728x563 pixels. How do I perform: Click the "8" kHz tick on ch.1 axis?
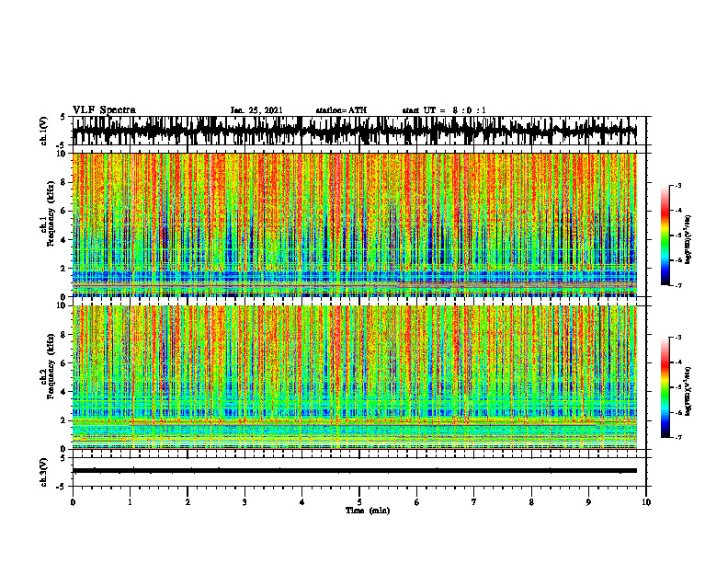[x=63, y=182]
